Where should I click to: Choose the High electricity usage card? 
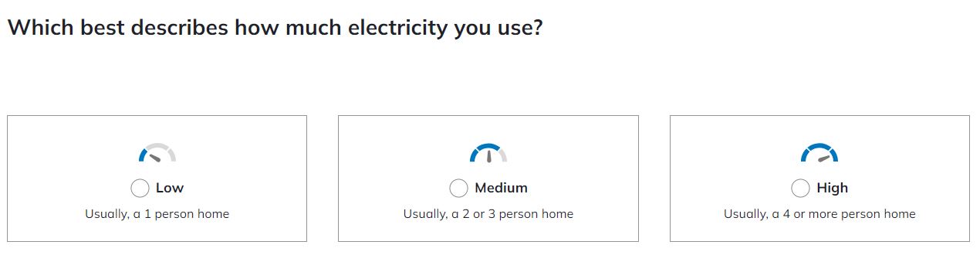[x=819, y=179]
